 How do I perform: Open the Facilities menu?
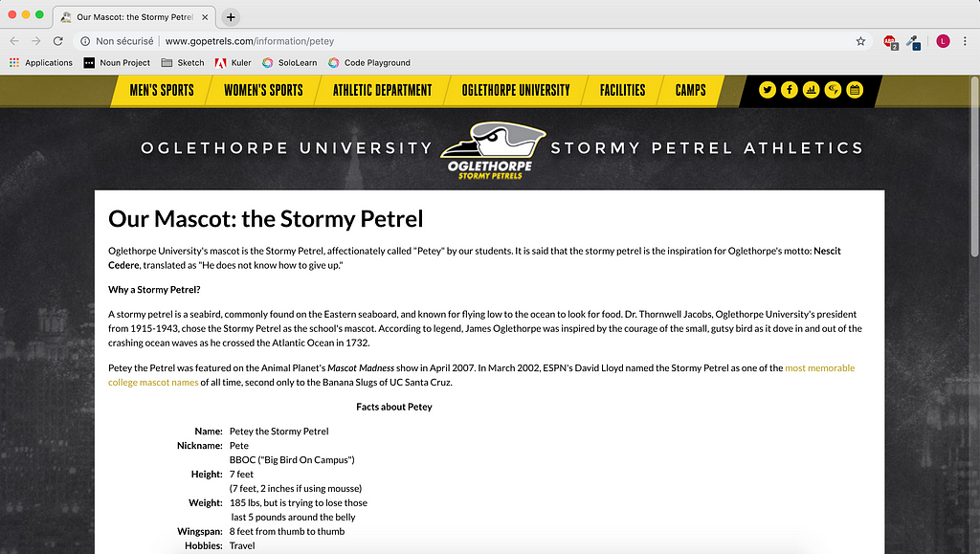point(622,91)
